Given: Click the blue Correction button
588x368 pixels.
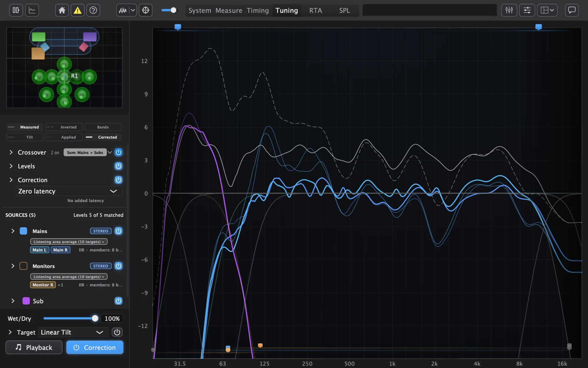Looking at the screenshot, I should [95, 347].
